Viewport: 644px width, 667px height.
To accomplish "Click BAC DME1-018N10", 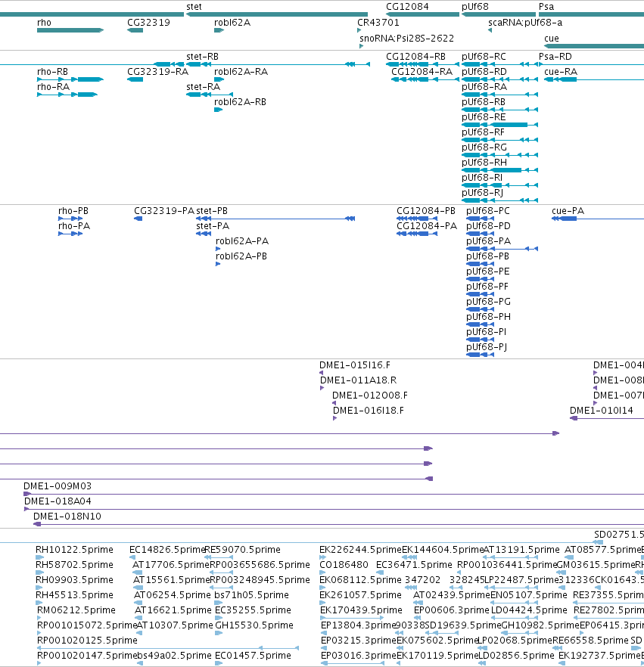I will (x=338, y=524).
